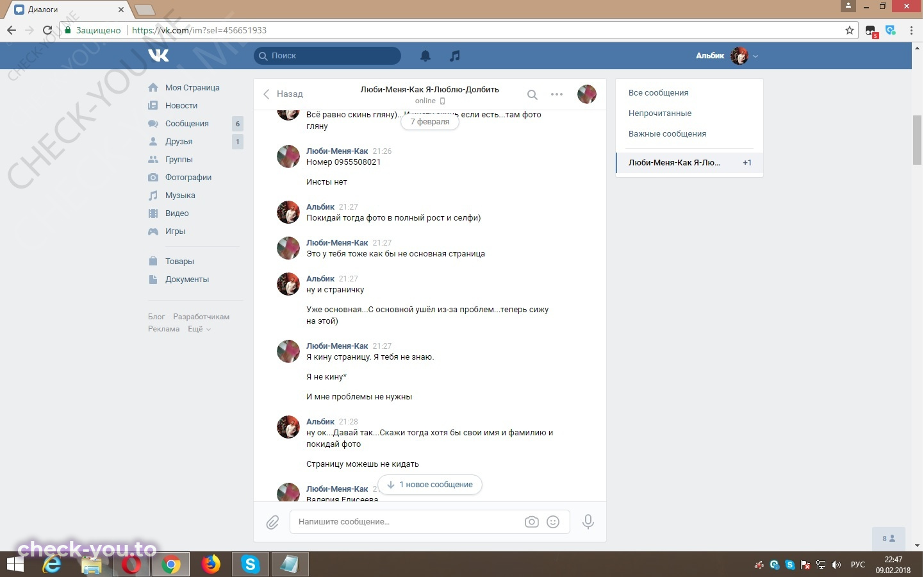Open Альбик sender name at 21:28
Screen dimensions: 924x577
tap(320, 422)
